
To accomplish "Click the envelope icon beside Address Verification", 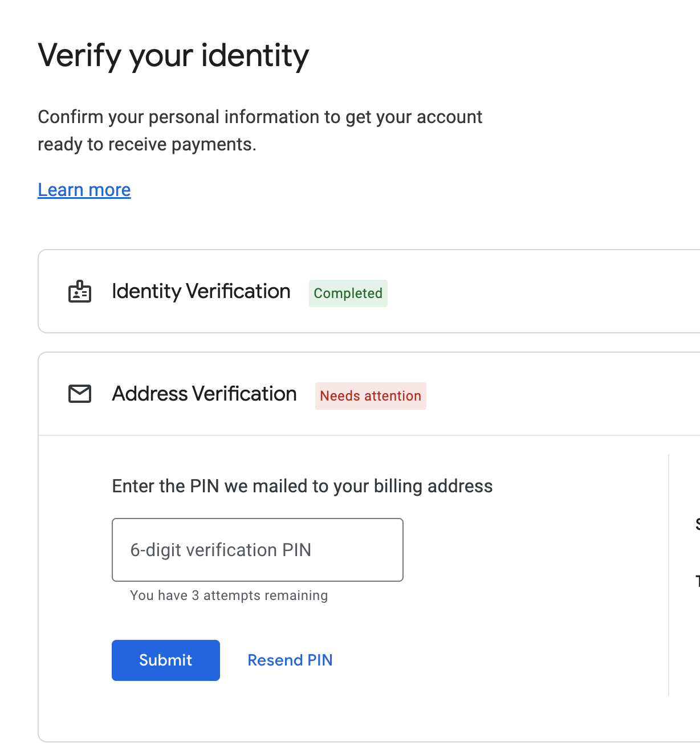I will (x=80, y=394).
